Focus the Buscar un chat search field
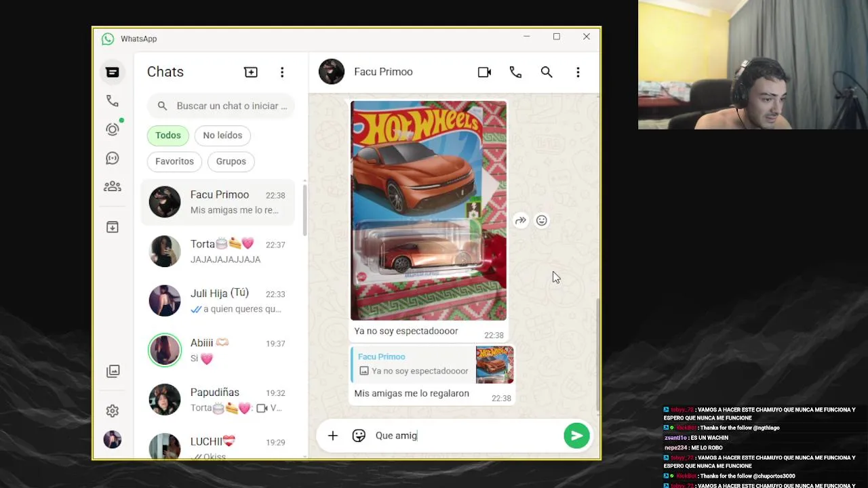 tap(221, 106)
